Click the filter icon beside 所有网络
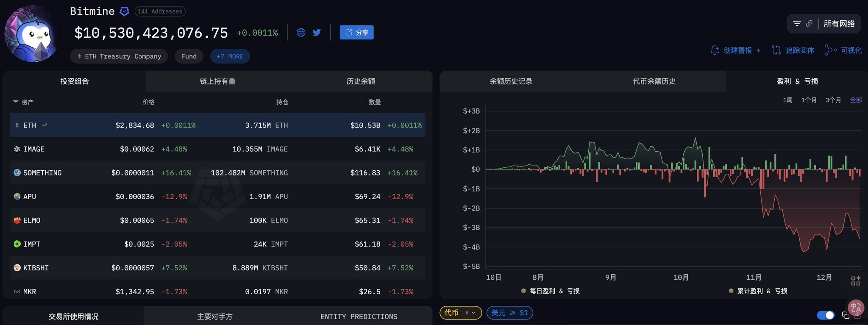 pos(797,24)
